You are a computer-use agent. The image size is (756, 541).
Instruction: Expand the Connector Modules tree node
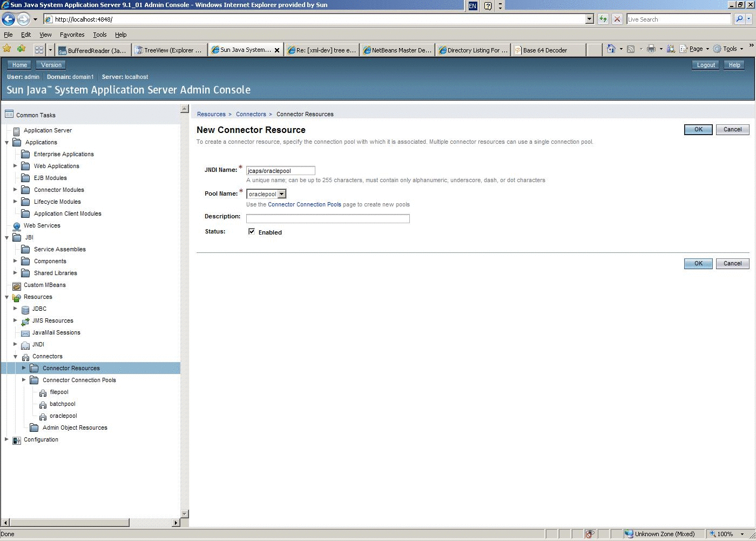click(15, 190)
